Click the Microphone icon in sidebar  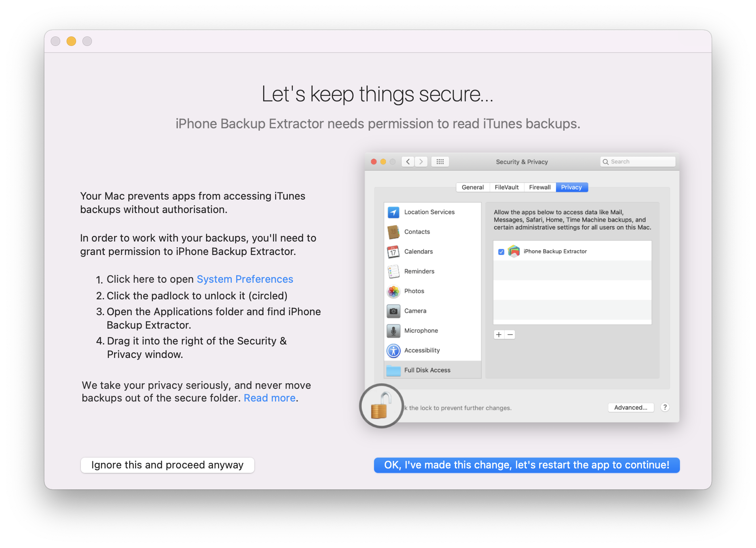pos(393,331)
